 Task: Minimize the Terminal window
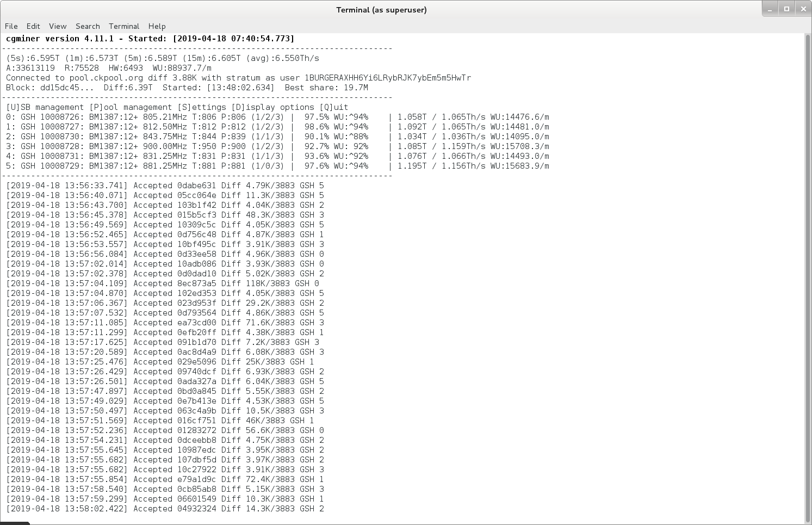point(770,9)
